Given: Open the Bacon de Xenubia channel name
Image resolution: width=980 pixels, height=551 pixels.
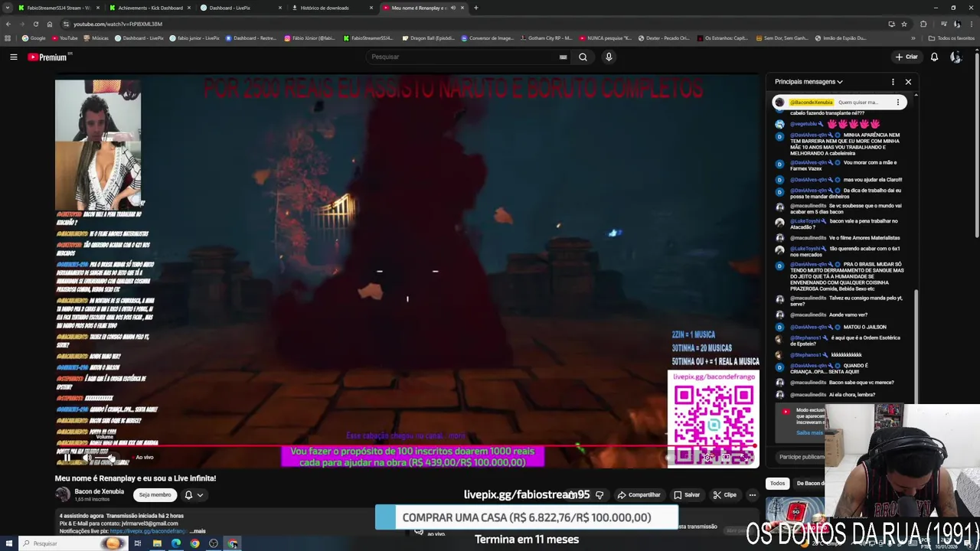Looking at the screenshot, I should 100,491.
